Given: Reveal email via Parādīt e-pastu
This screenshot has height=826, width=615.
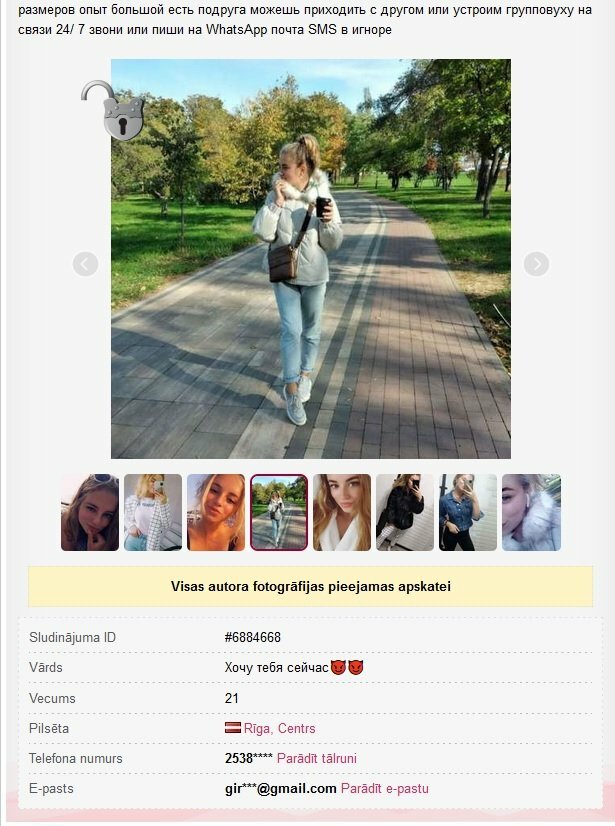Looking at the screenshot, I should (385, 789).
